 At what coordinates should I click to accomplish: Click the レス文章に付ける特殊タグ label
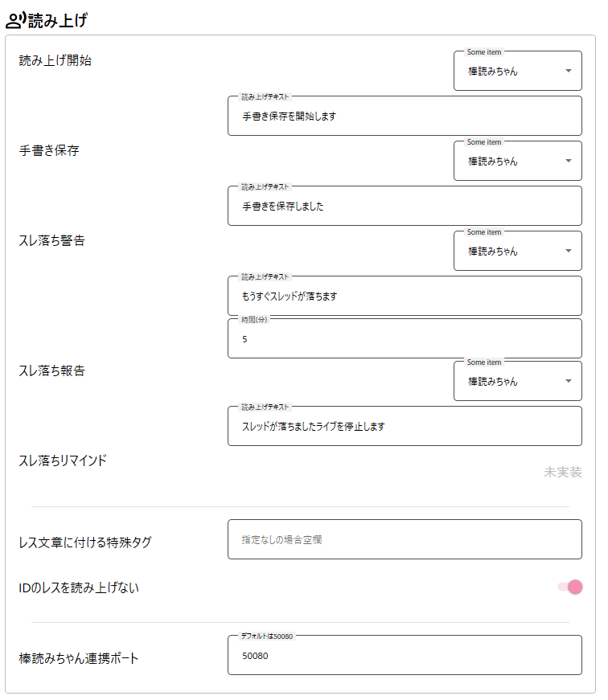point(85,542)
